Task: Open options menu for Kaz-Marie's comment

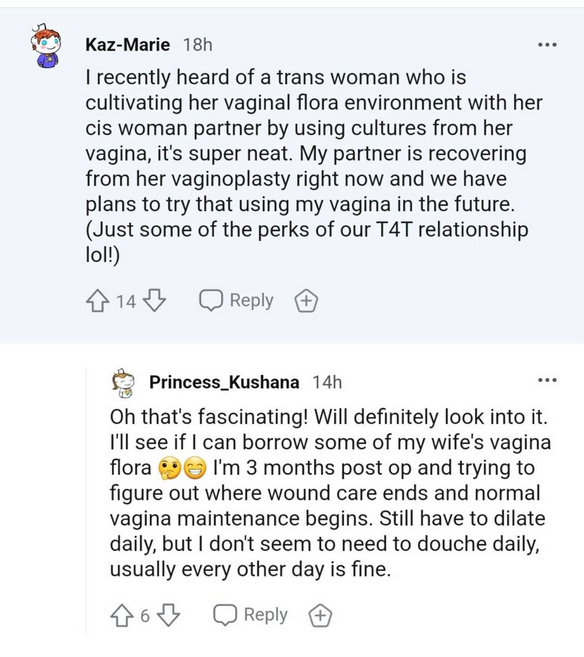Action: tap(548, 44)
